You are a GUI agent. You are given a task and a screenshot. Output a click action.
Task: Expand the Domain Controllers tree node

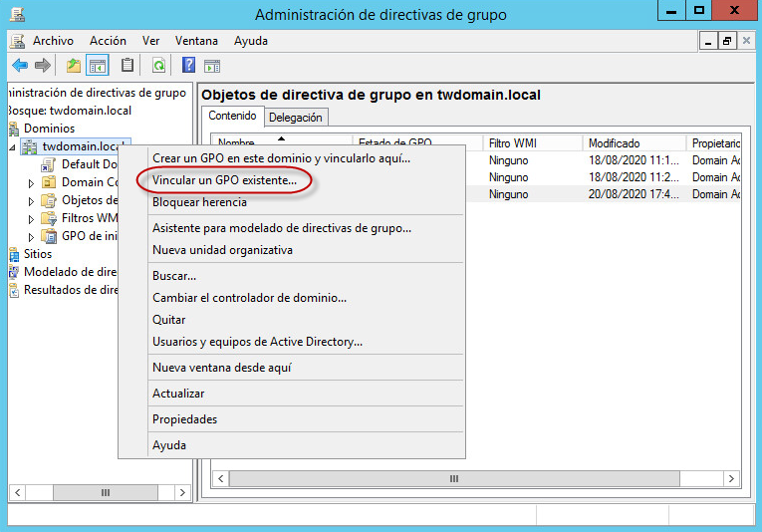click(31, 183)
